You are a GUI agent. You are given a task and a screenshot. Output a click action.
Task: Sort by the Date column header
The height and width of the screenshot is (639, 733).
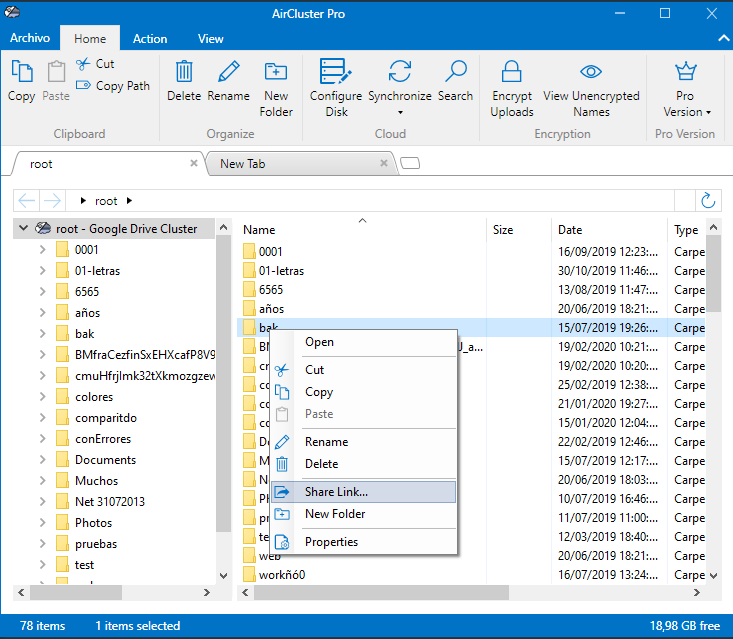570,230
